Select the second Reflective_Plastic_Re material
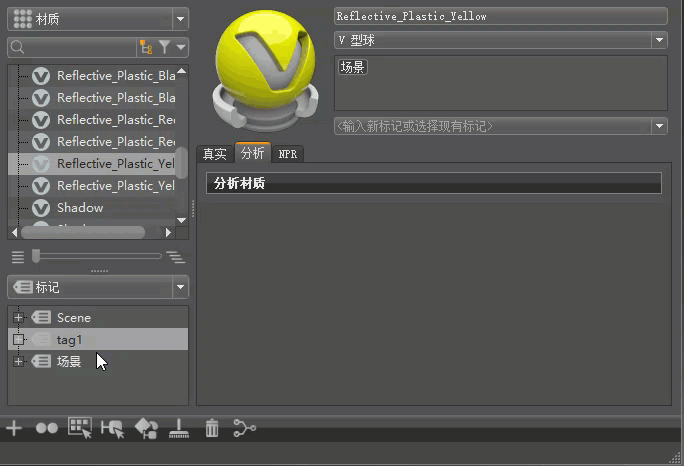 tap(92, 141)
